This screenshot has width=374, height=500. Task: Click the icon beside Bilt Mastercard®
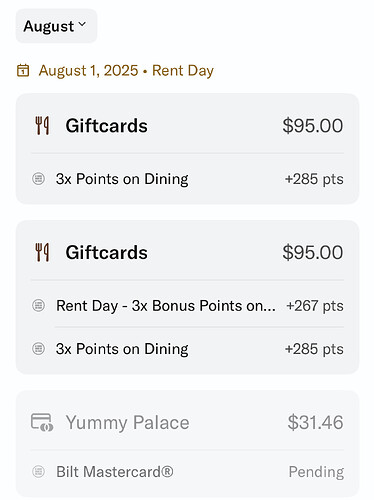click(38, 472)
